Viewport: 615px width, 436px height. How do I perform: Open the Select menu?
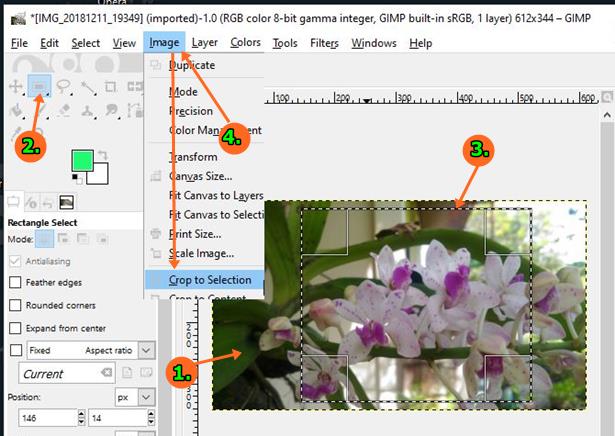86,43
